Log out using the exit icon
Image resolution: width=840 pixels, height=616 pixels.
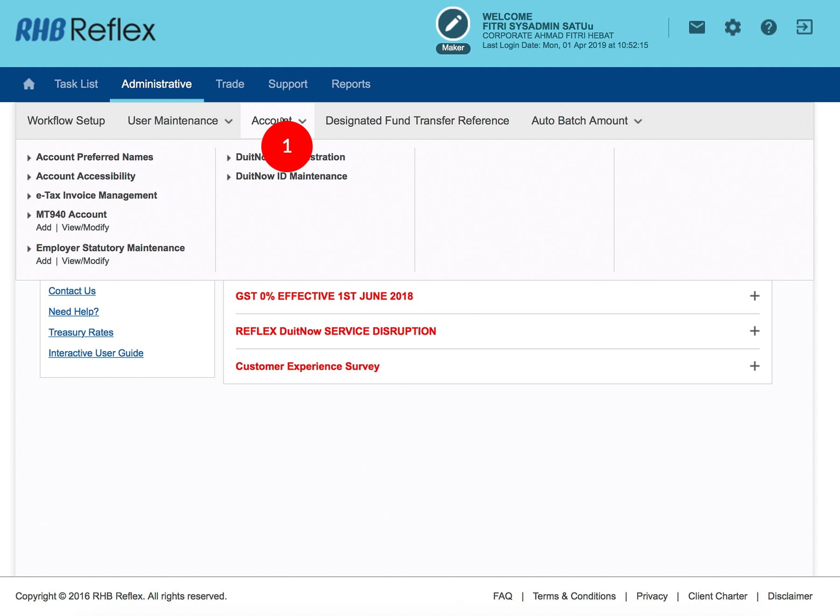tap(804, 28)
